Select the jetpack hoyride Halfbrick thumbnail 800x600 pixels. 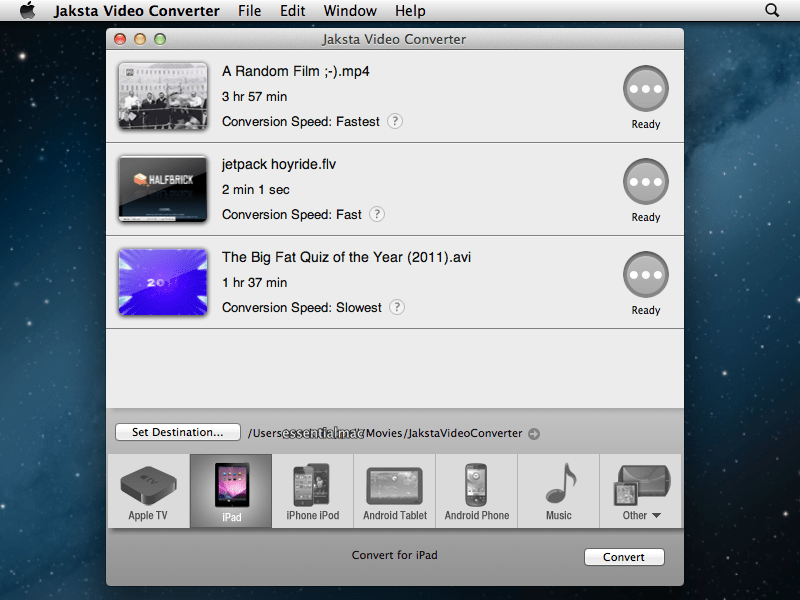point(163,189)
